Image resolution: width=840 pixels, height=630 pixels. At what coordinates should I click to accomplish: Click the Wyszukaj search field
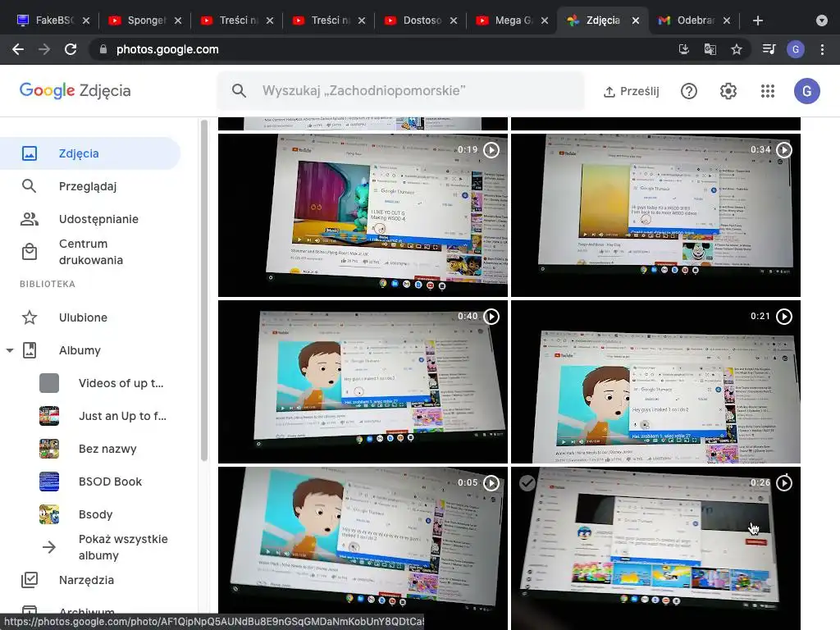[x=400, y=90]
